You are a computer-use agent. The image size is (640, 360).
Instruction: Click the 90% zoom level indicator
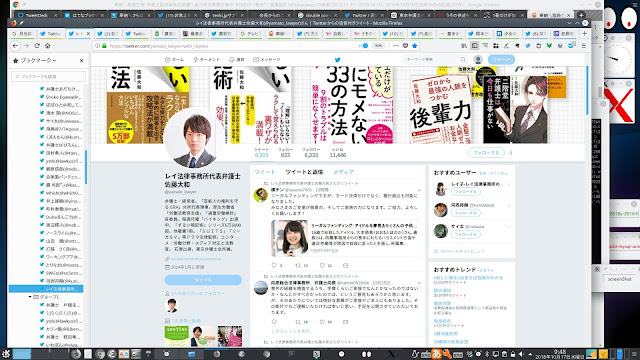tap(379, 46)
